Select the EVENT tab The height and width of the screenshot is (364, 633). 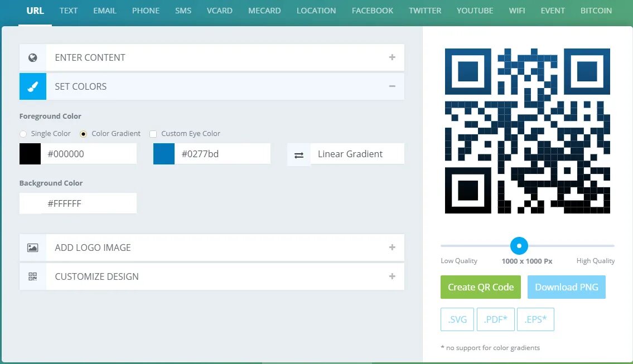point(553,11)
